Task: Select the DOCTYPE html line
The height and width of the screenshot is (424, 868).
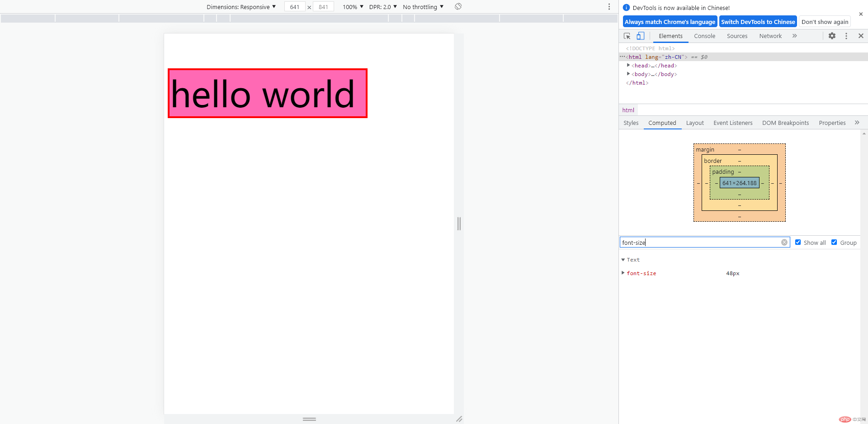Action: point(650,48)
